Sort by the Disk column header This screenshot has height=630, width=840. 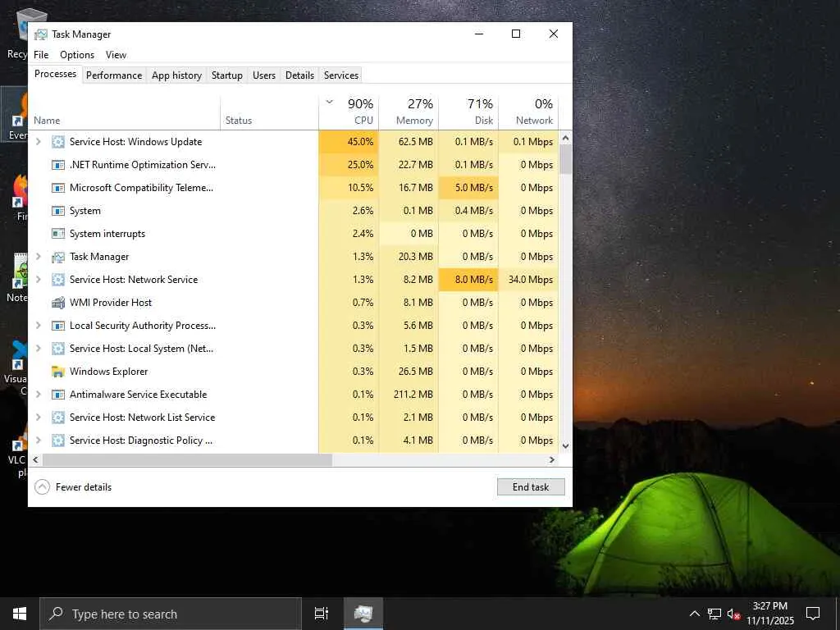click(468, 112)
